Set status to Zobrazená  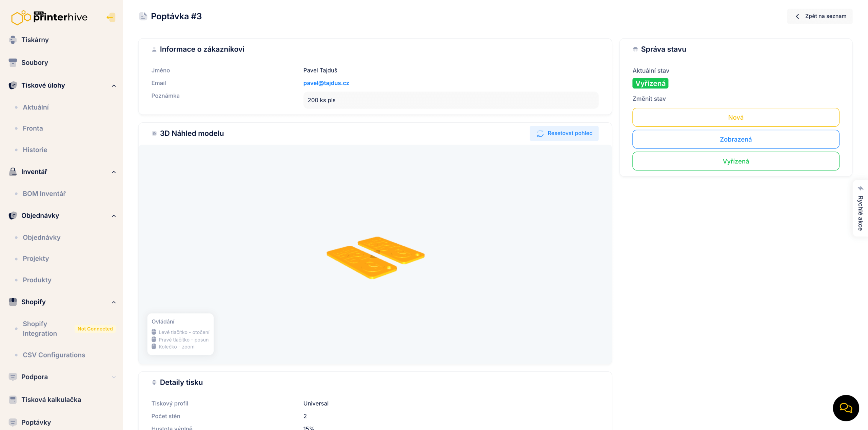735,139
